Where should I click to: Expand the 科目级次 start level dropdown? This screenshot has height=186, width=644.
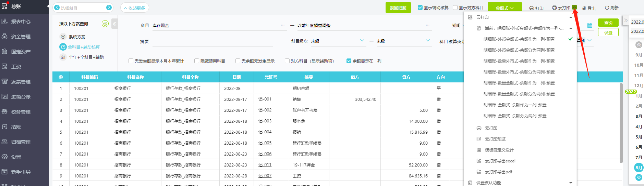click(362, 41)
